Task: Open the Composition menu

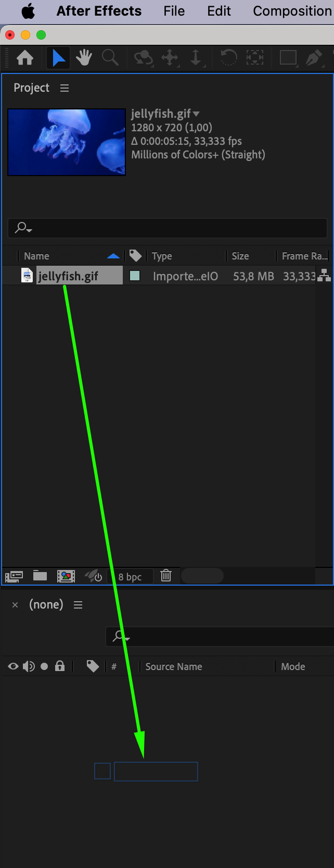Action: pos(292,11)
